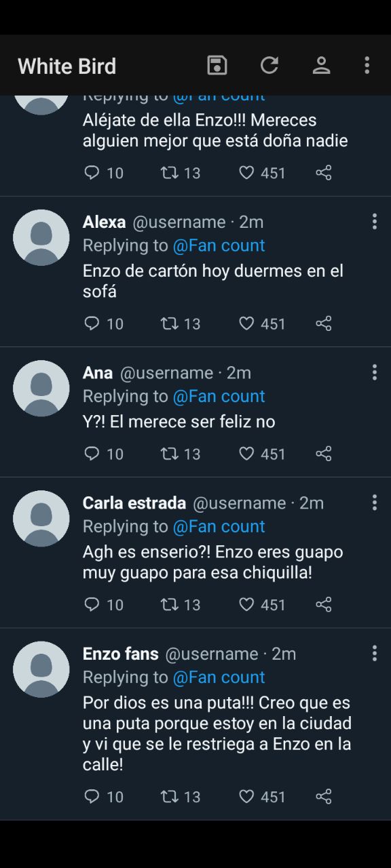Share Ana's tweet with the share icon
The image size is (391, 868).
(324, 454)
